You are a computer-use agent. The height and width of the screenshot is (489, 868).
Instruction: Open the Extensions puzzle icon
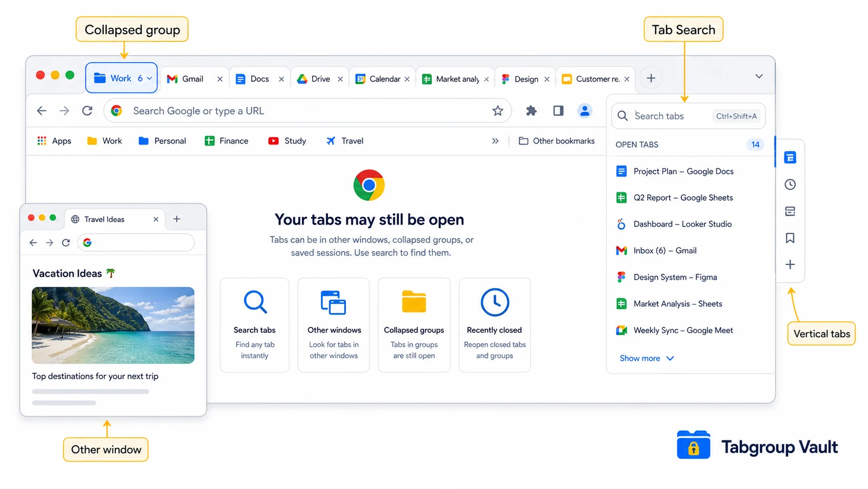click(x=531, y=111)
